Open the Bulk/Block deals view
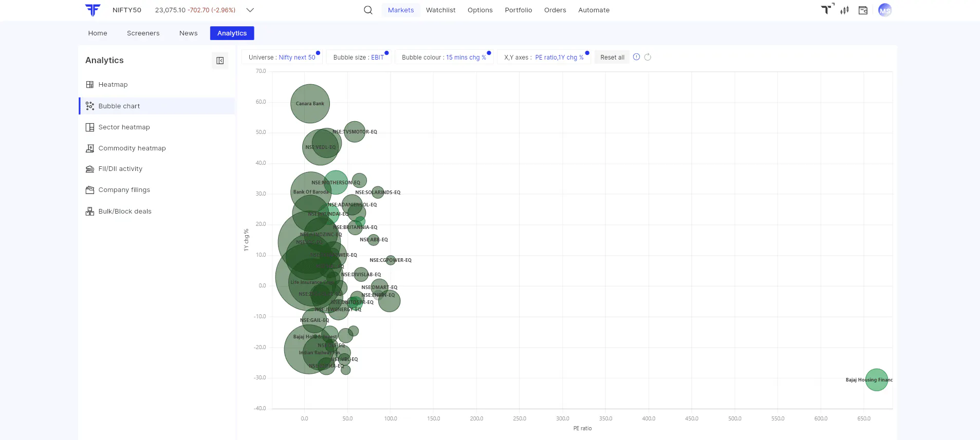 click(x=157, y=211)
